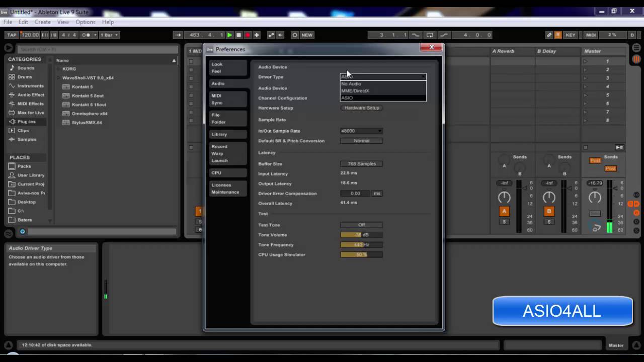Open the Record Warp Launch preferences tab

(228, 153)
